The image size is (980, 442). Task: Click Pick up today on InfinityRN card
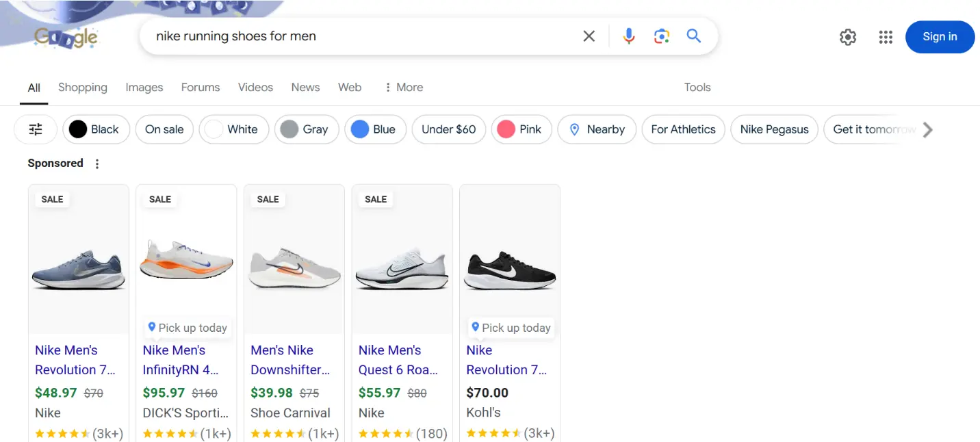(187, 328)
